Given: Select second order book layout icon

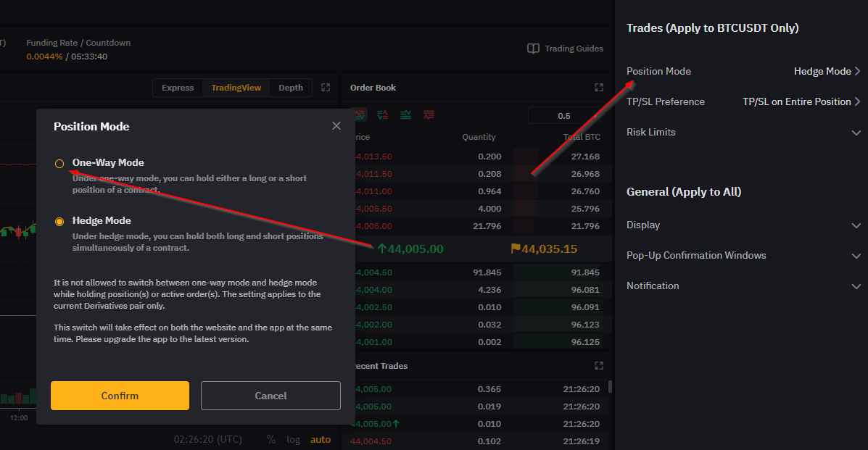Looking at the screenshot, I should click(x=383, y=115).
